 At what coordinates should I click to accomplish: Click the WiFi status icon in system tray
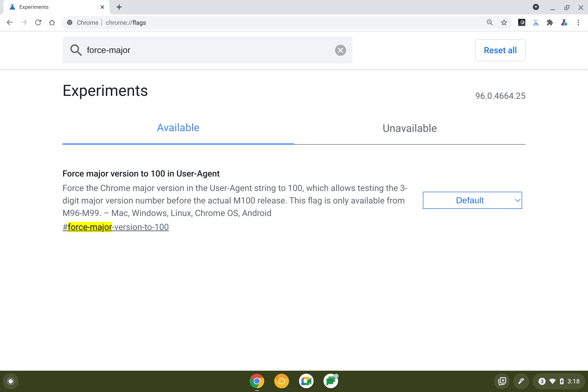552,381
